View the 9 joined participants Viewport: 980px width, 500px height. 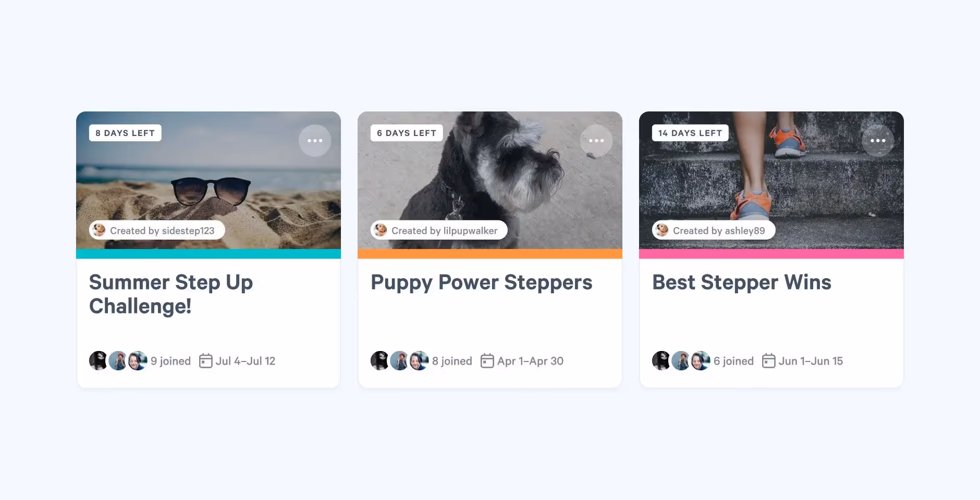click(x=170, y=361)
